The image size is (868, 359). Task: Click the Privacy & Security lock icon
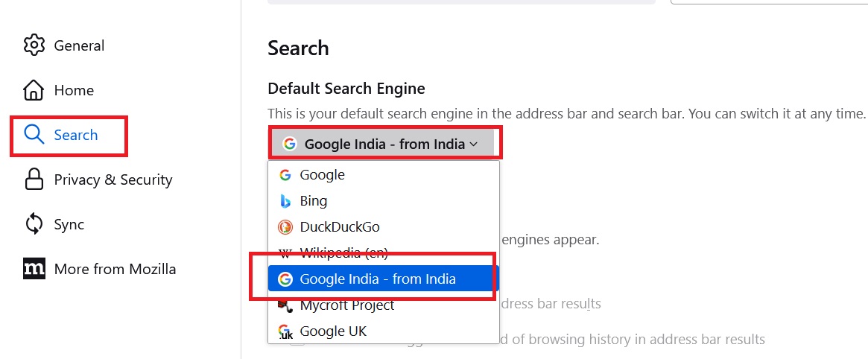(x=34, y=179)
